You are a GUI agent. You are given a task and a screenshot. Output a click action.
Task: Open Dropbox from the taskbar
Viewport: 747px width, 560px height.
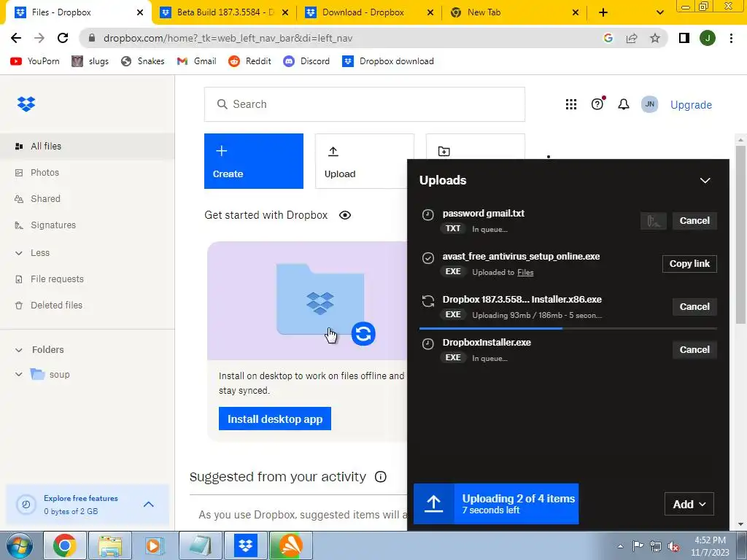245,545
